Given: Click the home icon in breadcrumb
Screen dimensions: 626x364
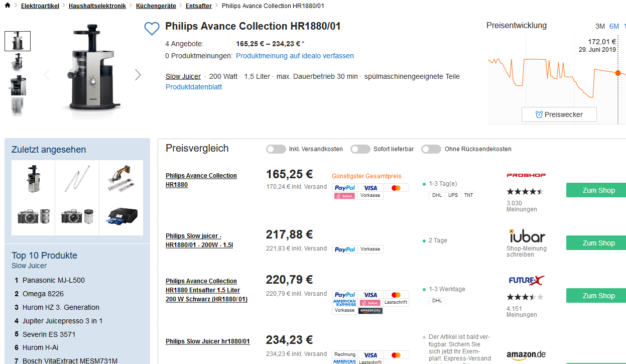Looking at the screenshot, I should pyautogui.click(x=7, y=6).
